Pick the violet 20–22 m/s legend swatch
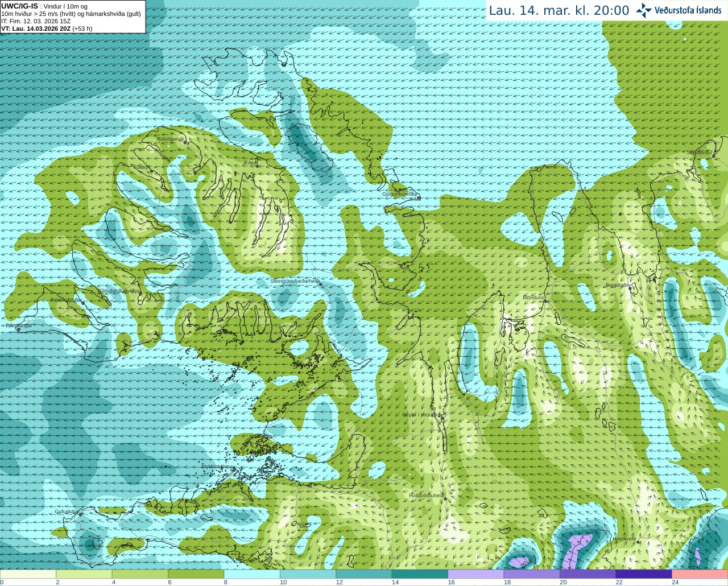Viewport: 728px width, 586px height. tap(588, 574)
